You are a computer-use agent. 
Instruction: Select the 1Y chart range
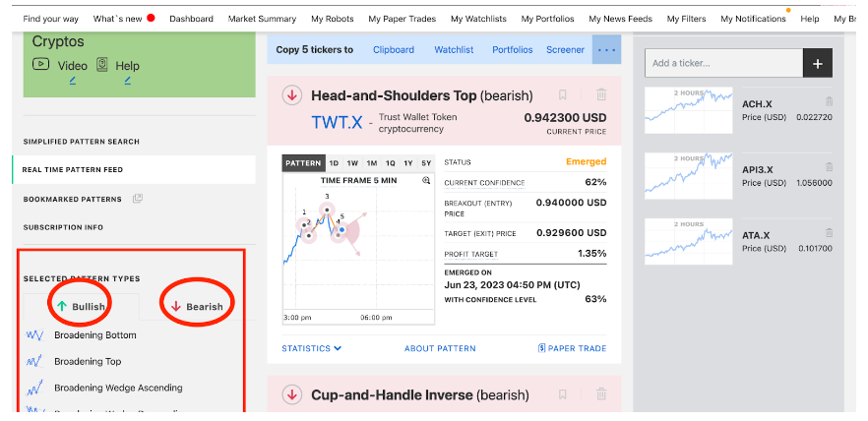tap(408, 163)
